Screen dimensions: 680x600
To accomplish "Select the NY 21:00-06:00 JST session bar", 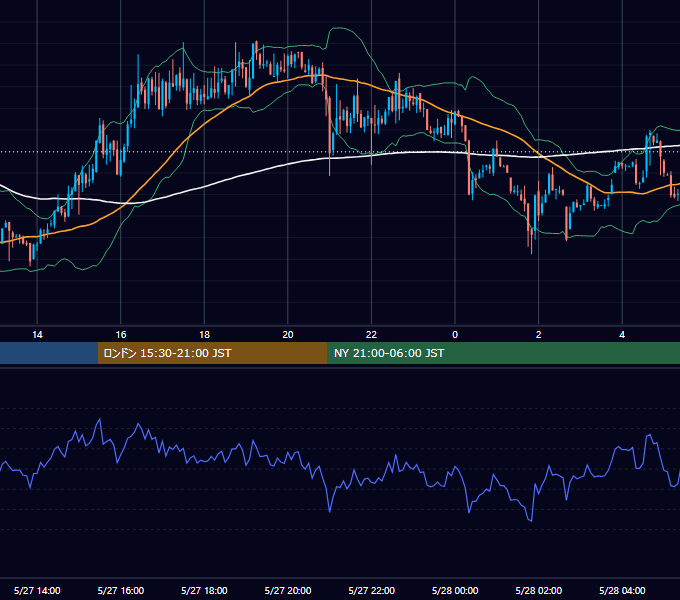I will (x=503, y=353).
